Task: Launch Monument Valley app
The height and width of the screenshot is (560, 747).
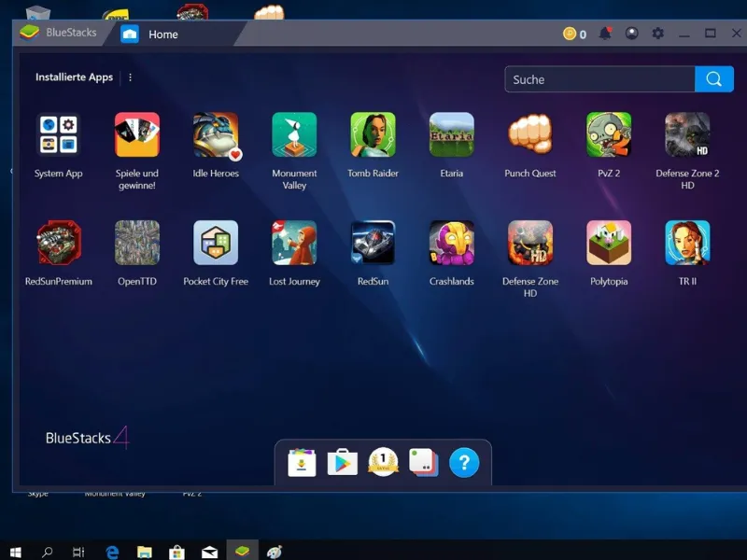Action: (294, 134)
